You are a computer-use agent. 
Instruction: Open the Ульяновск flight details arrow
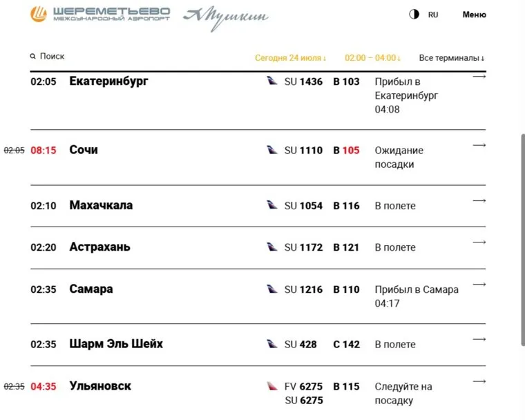(x=479, y=381)
